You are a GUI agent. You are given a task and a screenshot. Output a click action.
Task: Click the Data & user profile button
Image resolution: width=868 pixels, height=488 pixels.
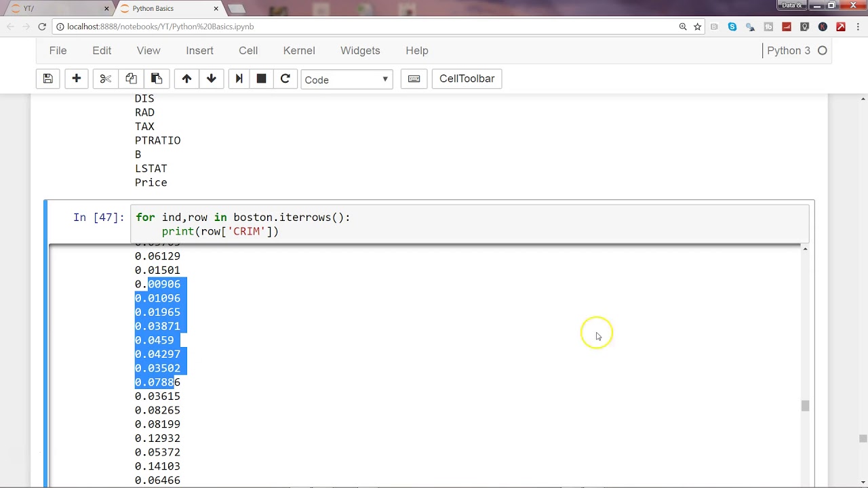pos(791,5)
